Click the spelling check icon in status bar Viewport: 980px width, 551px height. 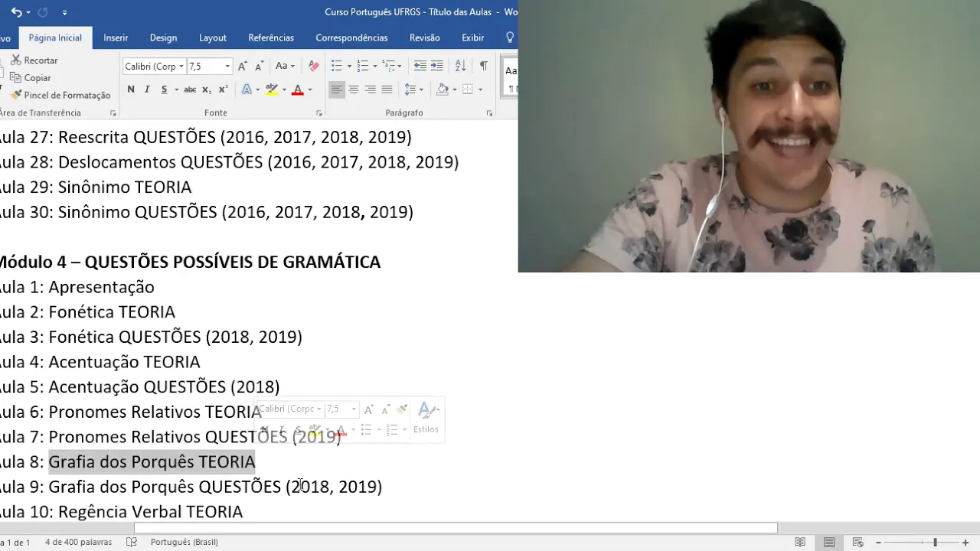[x=132, y=542]
